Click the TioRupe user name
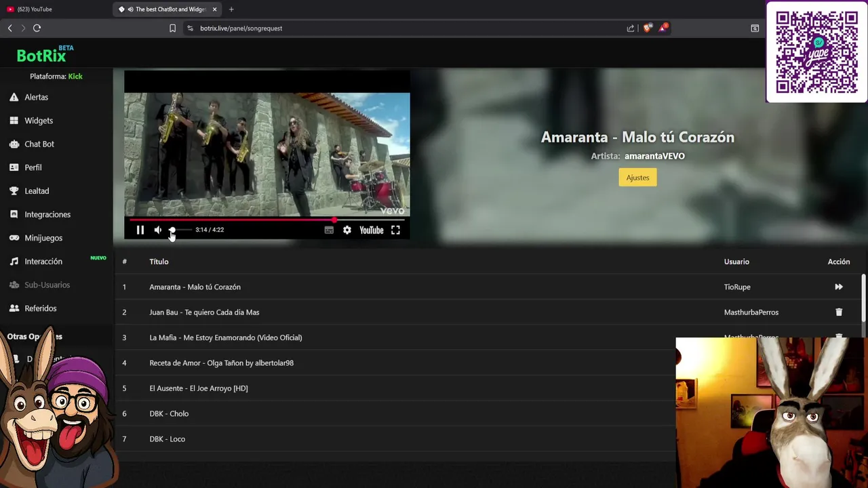This screenshot has width=868, height=488. (x=737, y=287)
